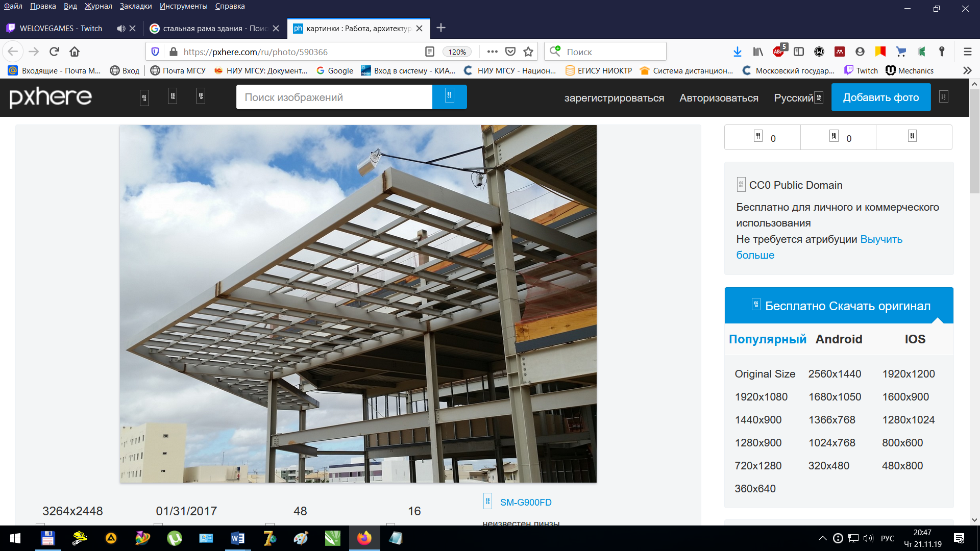
Task: Click the SM-G900FD camera model link
Action: tap(526, 503)
